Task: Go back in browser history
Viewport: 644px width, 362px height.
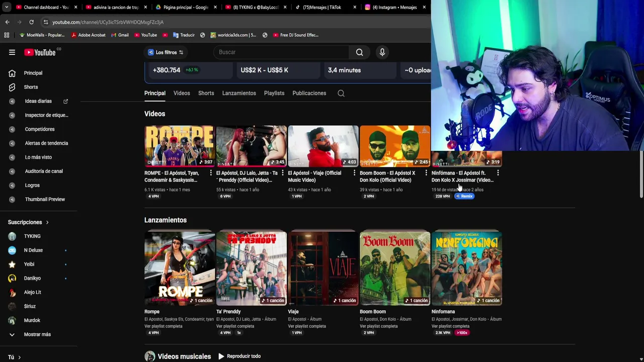Action: pos(7,22)
